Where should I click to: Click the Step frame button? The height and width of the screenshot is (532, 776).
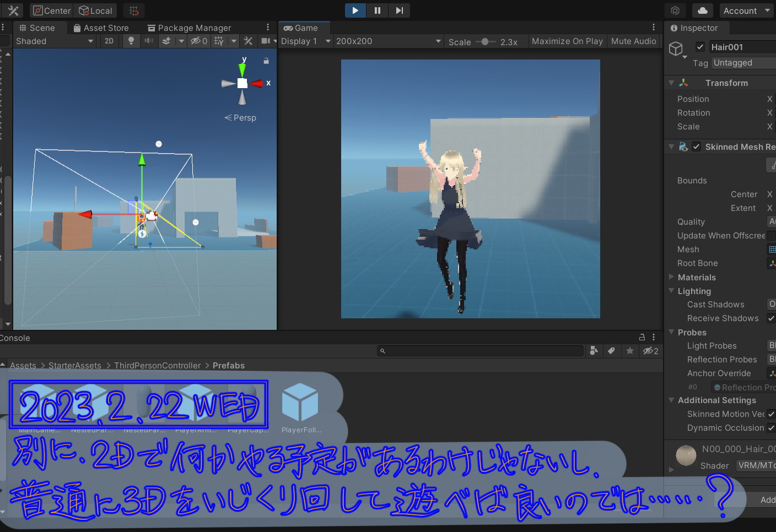[x=399, y=10]
